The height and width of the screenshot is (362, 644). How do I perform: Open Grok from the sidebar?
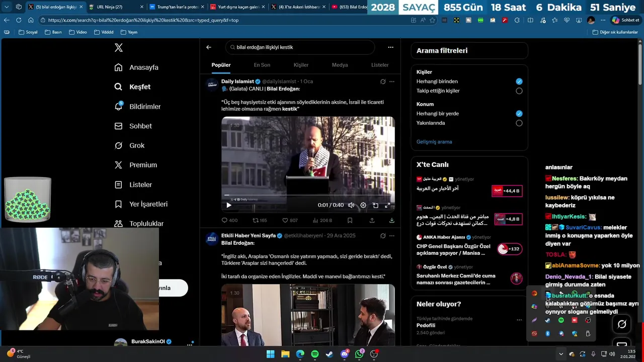[129, 145]
